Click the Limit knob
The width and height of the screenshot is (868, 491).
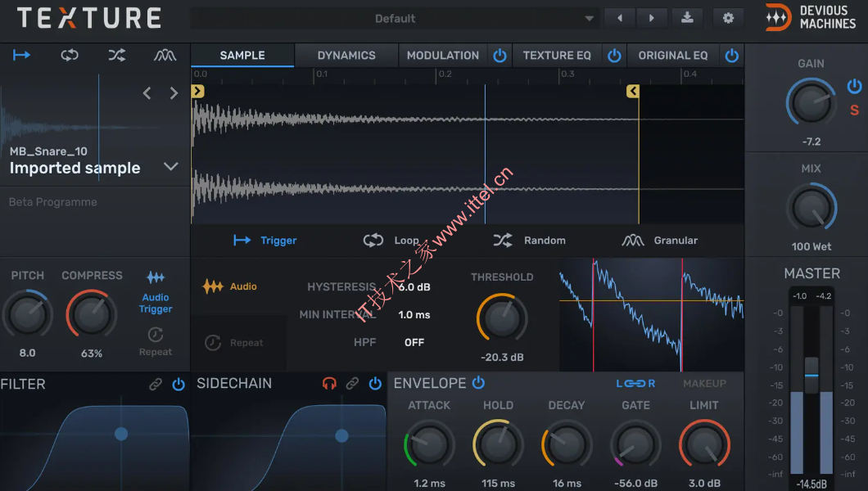point(704,444)
